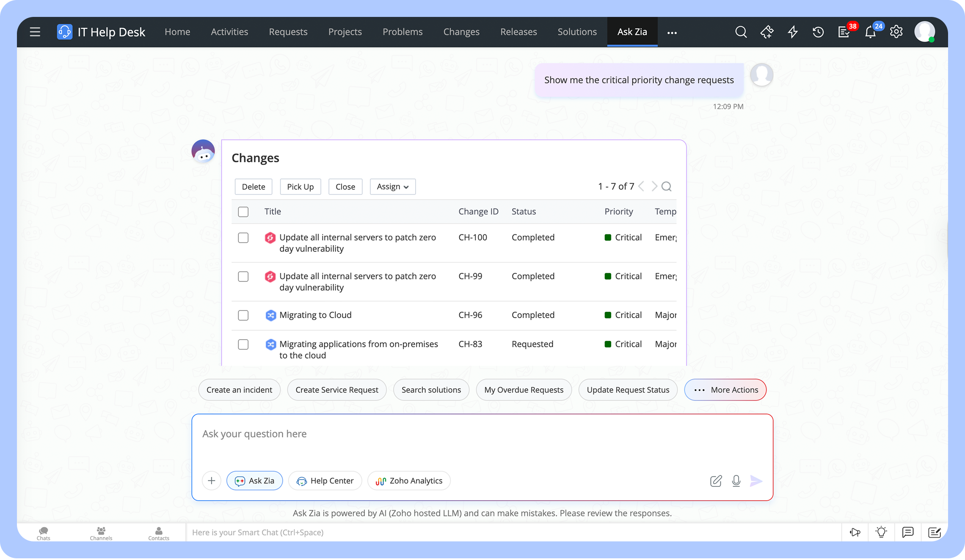This screenshot has width=965, height=560.
Task: Click the global search magnifier icon
Action: click(741, 32)
